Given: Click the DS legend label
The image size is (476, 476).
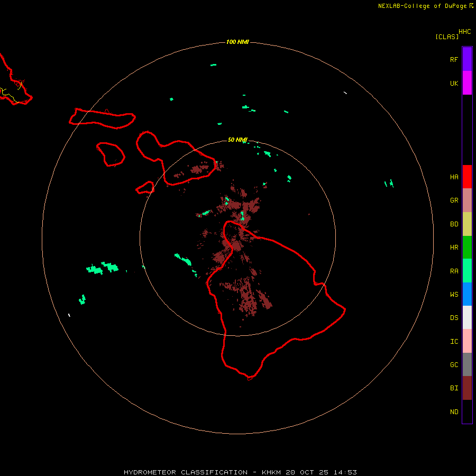Looking at the screenshot, I should [x=454, y=318].
